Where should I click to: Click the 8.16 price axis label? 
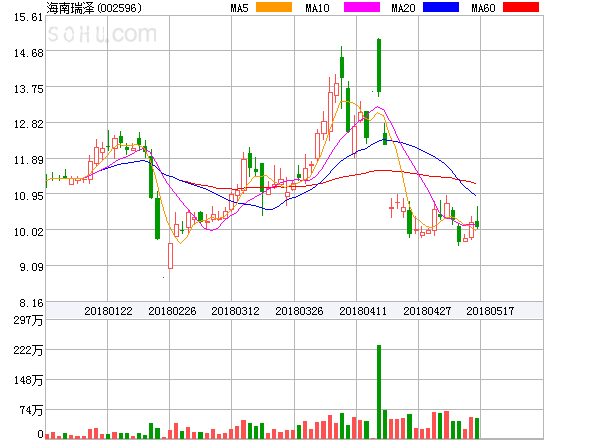tap(31, 303)
